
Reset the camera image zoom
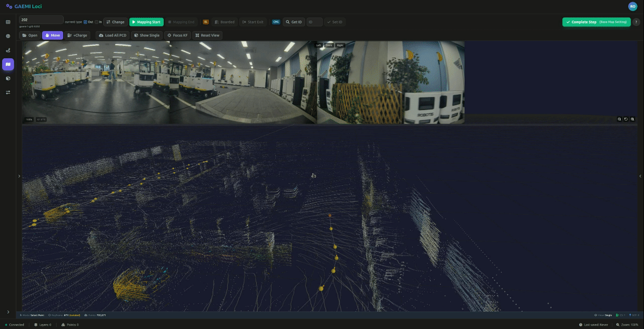coord(626,119)
